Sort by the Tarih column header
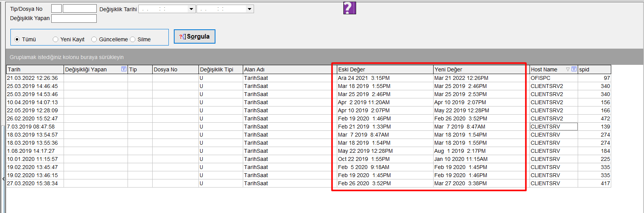Image resolution: width=644 pixels, height=213 pixels. 35,69
